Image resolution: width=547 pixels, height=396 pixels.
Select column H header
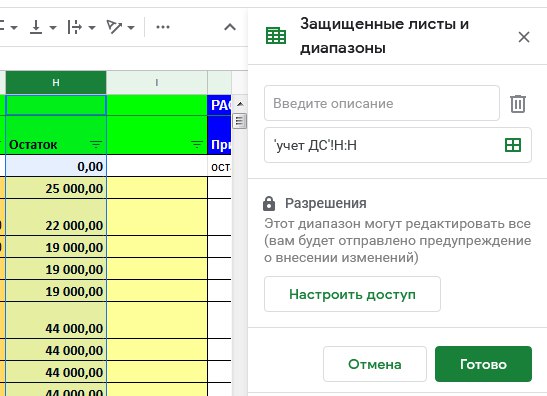pos(56,83)
